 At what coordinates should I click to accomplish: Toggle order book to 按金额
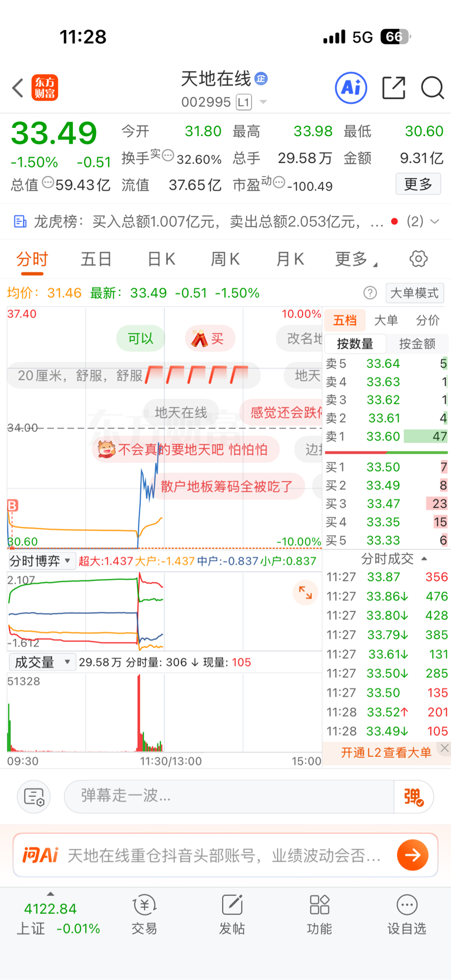click(417, 344)
